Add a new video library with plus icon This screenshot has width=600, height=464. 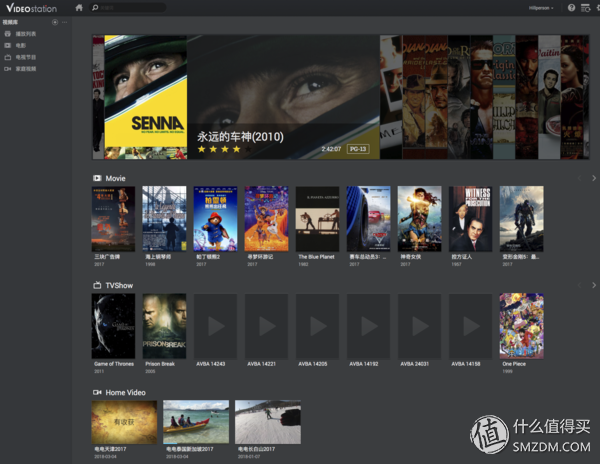[x=55, y=22]
